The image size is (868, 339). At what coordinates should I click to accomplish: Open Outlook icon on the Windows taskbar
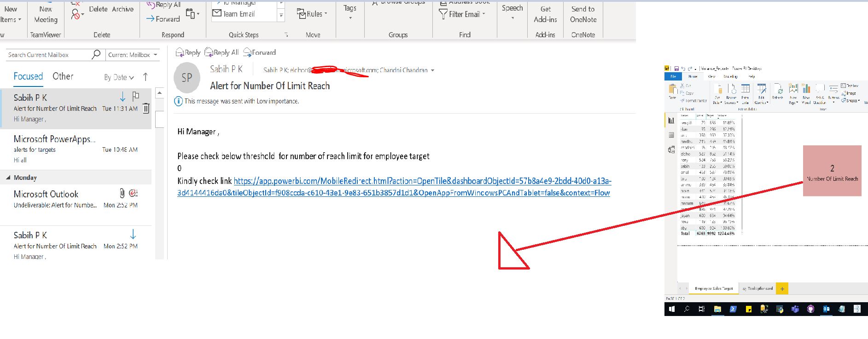click(826, 309)
